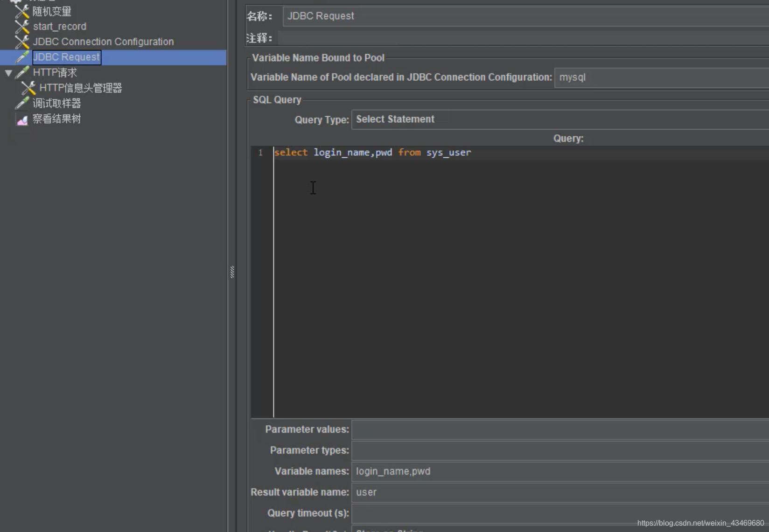
Task: Click the Variable names field
Action: tap(560, 471)
